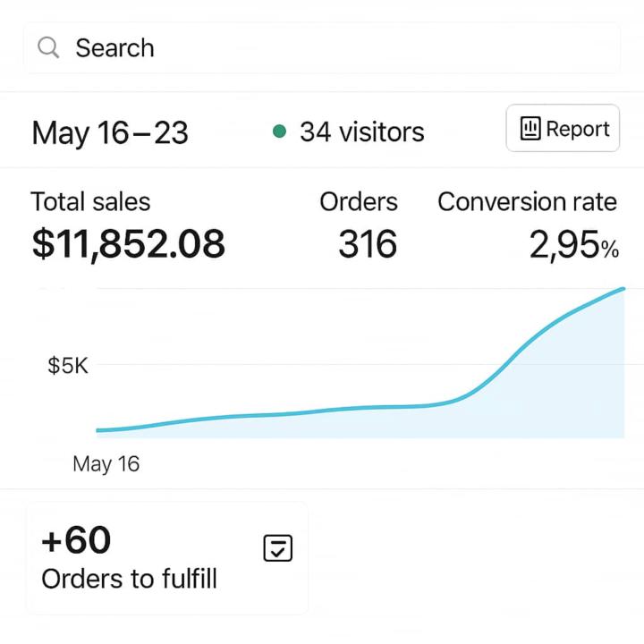This screenshot has width=644, height=644.
Task: Open the May 16–23 date range
Action: pyautogui.click(x=110, y=133)
